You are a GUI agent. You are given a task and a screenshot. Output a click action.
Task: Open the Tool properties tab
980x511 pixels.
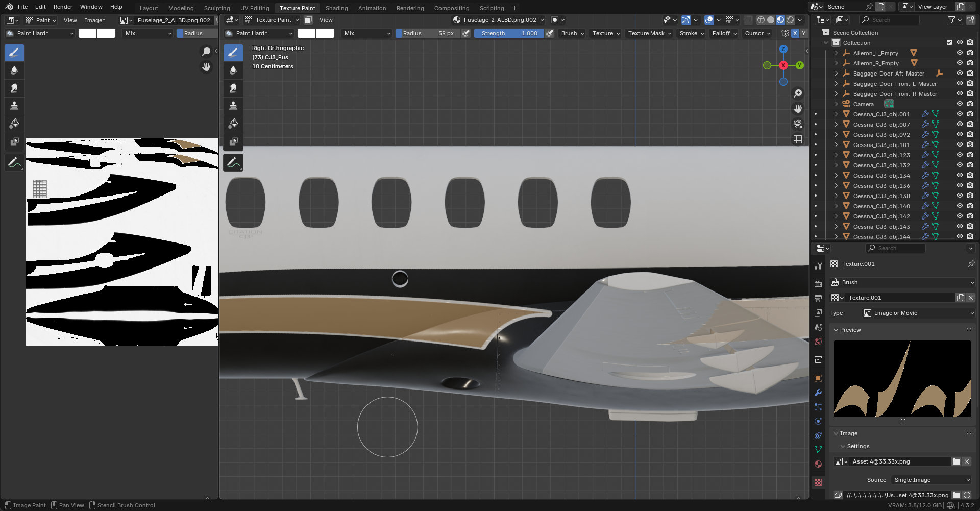pos(818,266)
